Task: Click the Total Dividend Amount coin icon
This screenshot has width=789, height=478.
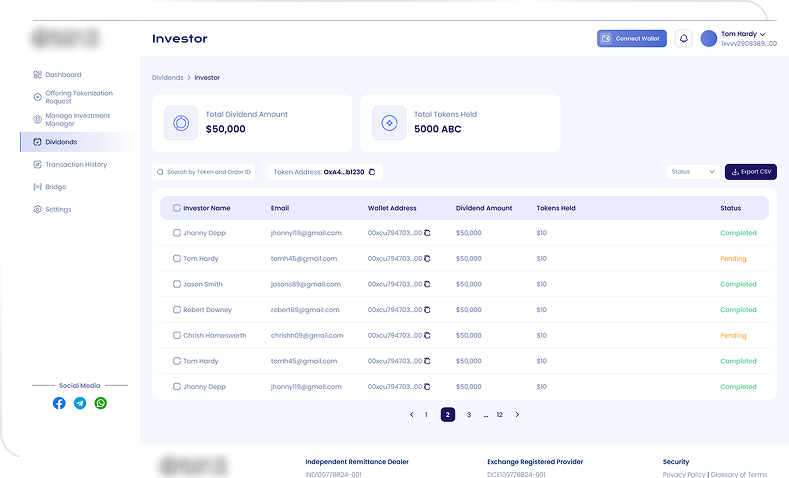Action: (x=181, y=123)
